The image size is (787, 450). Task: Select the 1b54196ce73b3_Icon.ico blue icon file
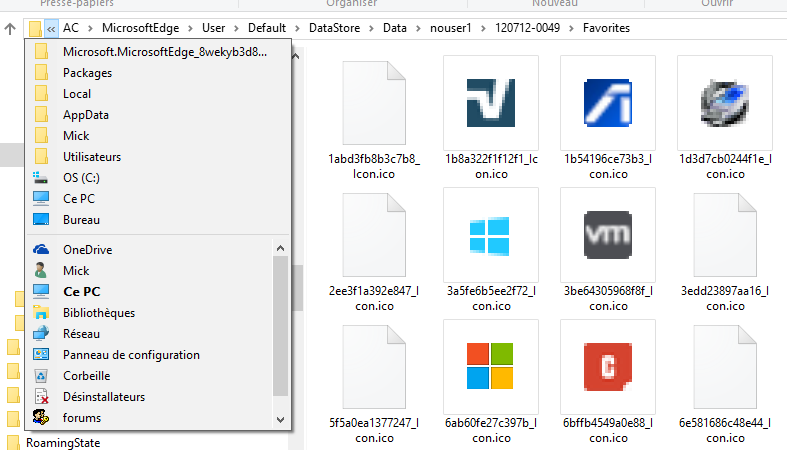point(608,103)
